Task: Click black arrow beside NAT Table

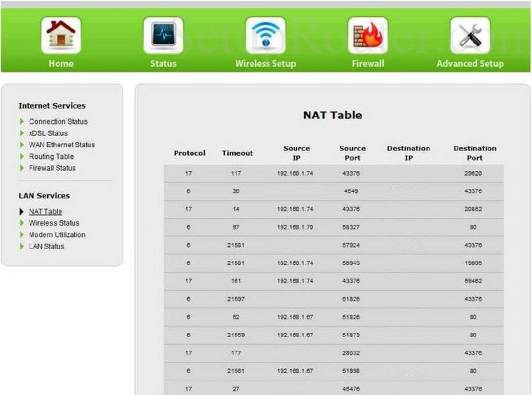Action: click(x=22, y=212)
